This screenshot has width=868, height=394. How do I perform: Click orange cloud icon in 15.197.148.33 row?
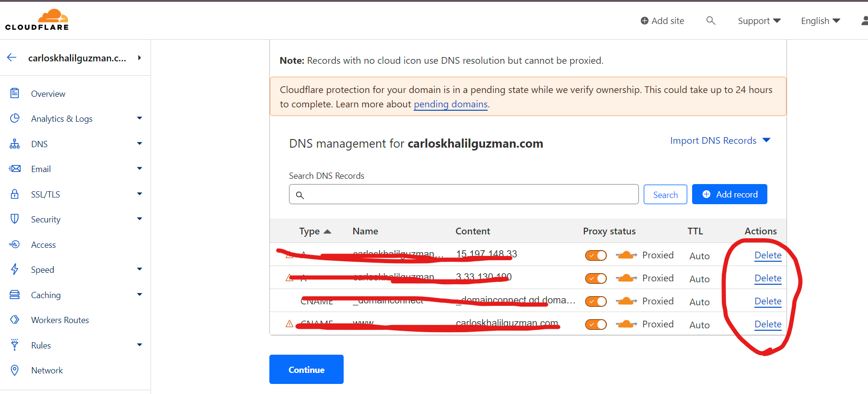626,255
